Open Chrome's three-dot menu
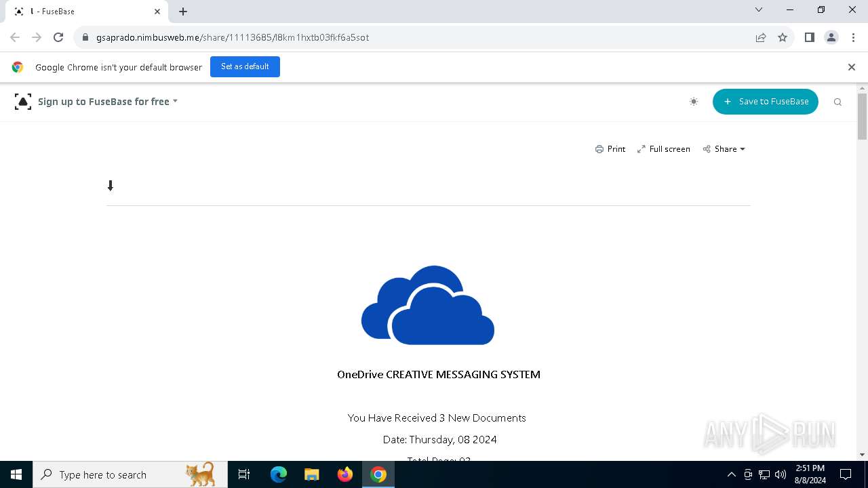 click(x=853, y=37)
